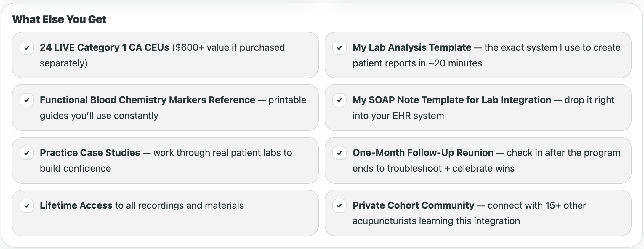Select the checkmark beside Lifetime Access
The height and width of the screenshot is (249, 644).
click(x=27, y=206)
